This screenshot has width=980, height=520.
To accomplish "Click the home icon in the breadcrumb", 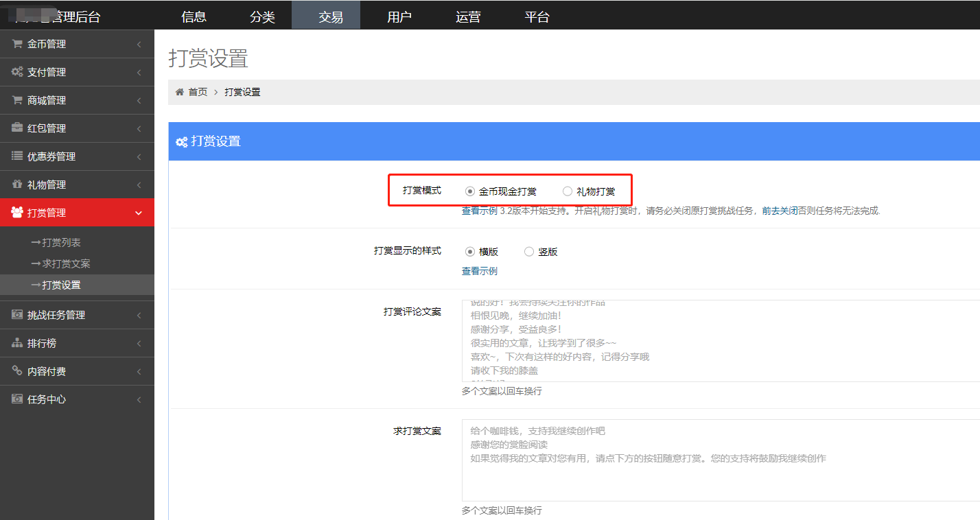I will tap(180, 92).
